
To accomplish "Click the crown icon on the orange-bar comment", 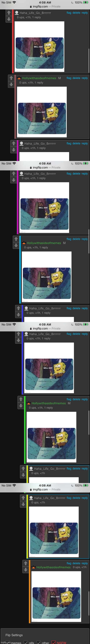I will coord(33,567).
